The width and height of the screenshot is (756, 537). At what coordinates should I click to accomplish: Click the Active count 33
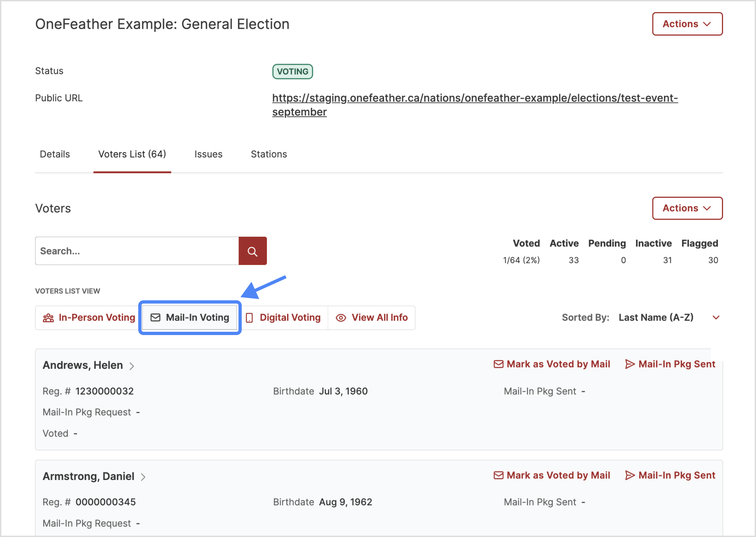click(x=574, y=260)
